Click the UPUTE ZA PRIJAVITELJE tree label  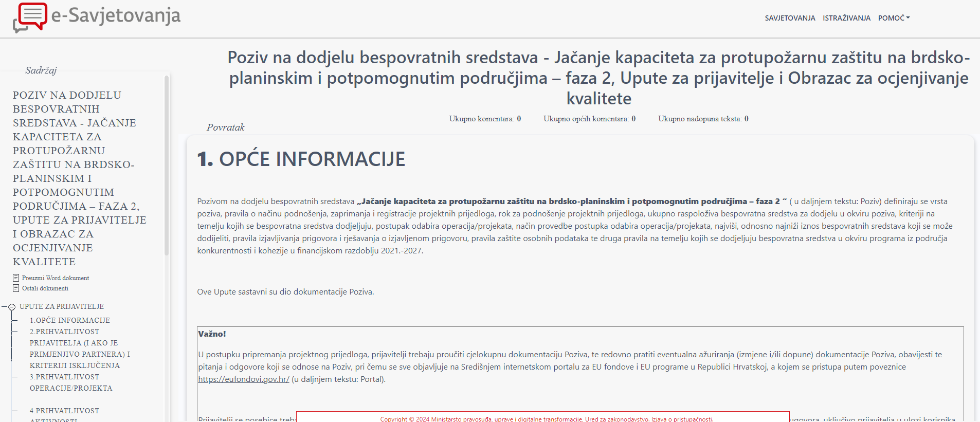coord(62,306)
